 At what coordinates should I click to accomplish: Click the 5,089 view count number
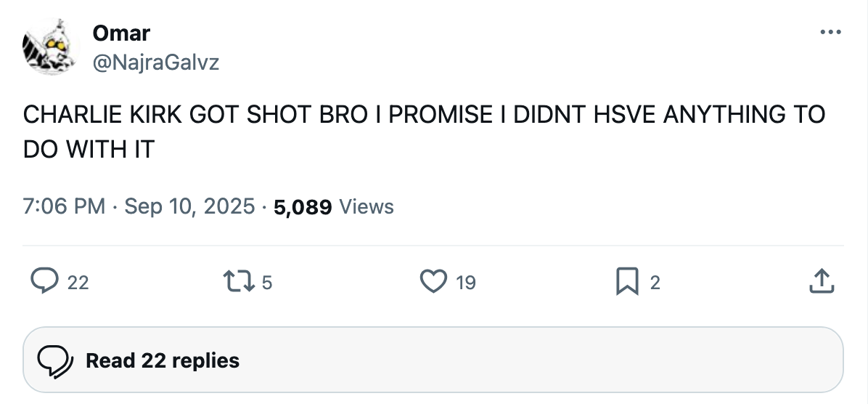click(303, 207)
